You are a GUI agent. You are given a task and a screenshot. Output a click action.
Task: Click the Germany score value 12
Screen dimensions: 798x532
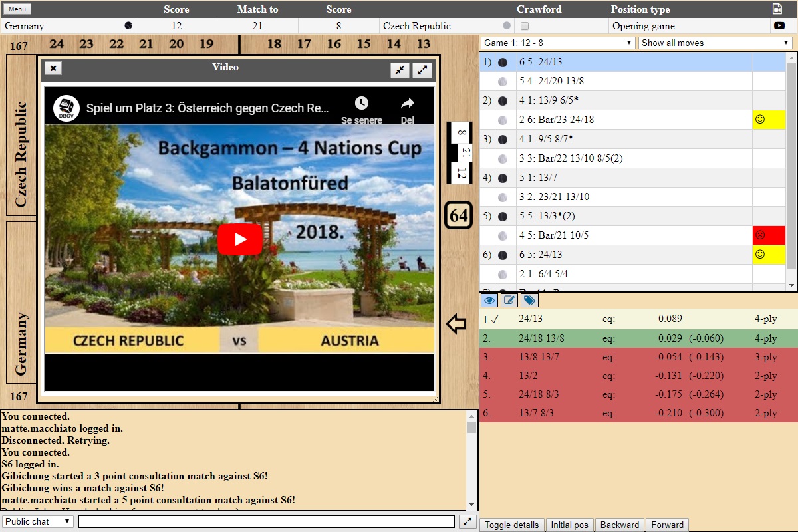click(176, 26)
